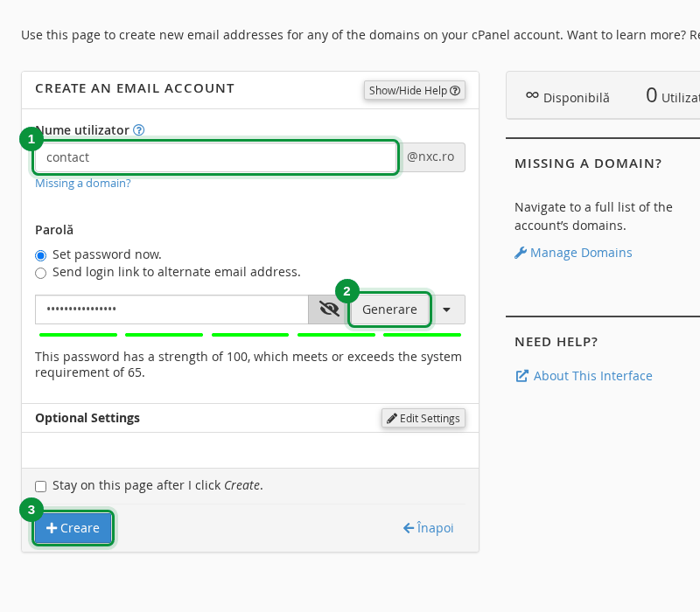Viewport: 700px width, 612px height.
Task: Click the MISSING A DOMAIN? heading
Action: (588, 163)
